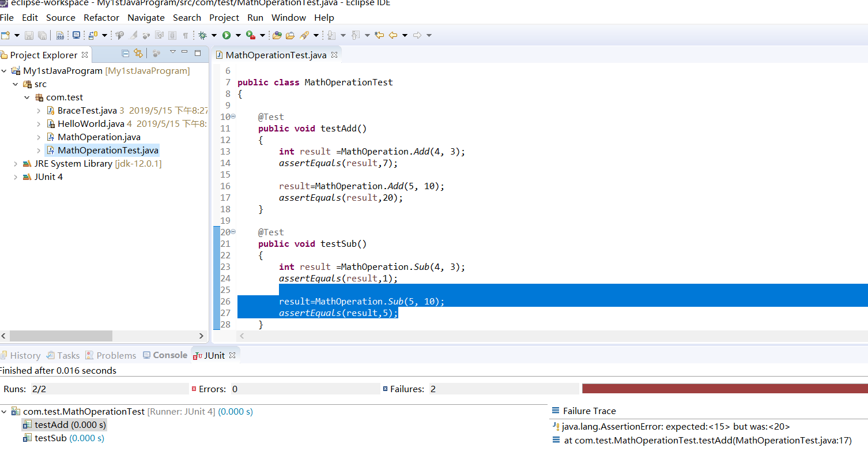This screenshot has width=868, height=455.
Task: Click the Save disk icon
Action: tap(28, 35)
